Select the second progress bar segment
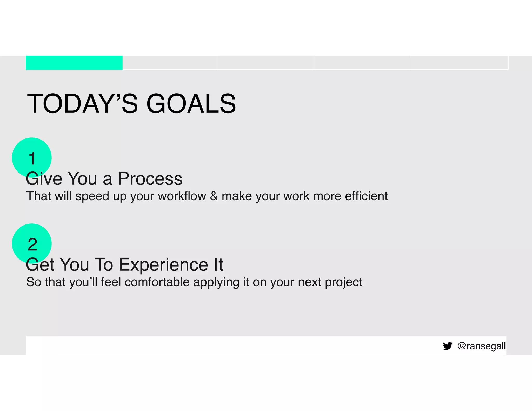 coord(170,63)
